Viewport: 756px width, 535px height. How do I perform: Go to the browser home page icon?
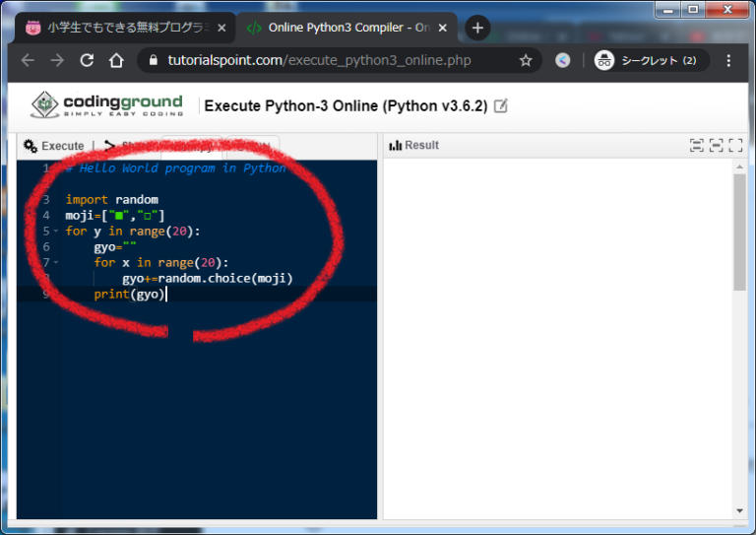(116, 60)
